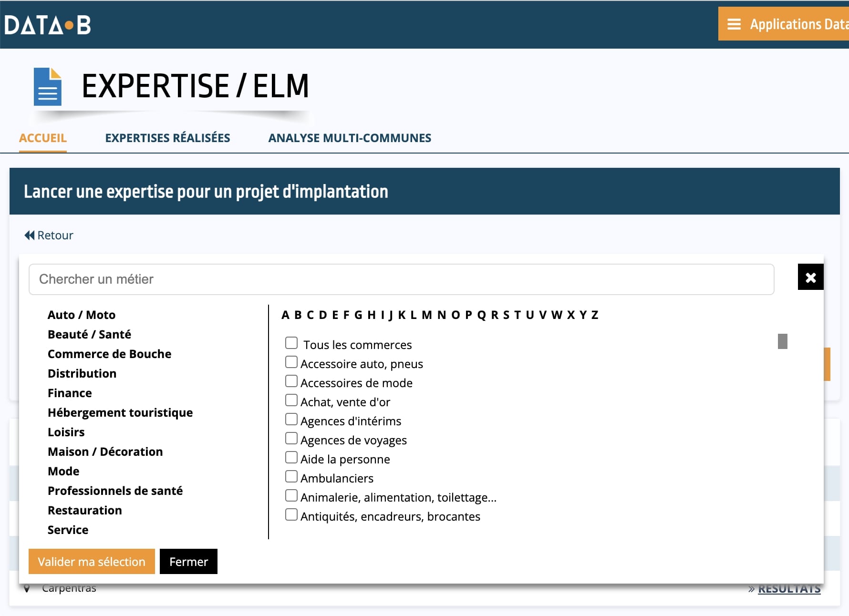Viewport: 849px width, 616px height.
Task: Open the hamburger Applications menu icon
Action: (734, 24)
